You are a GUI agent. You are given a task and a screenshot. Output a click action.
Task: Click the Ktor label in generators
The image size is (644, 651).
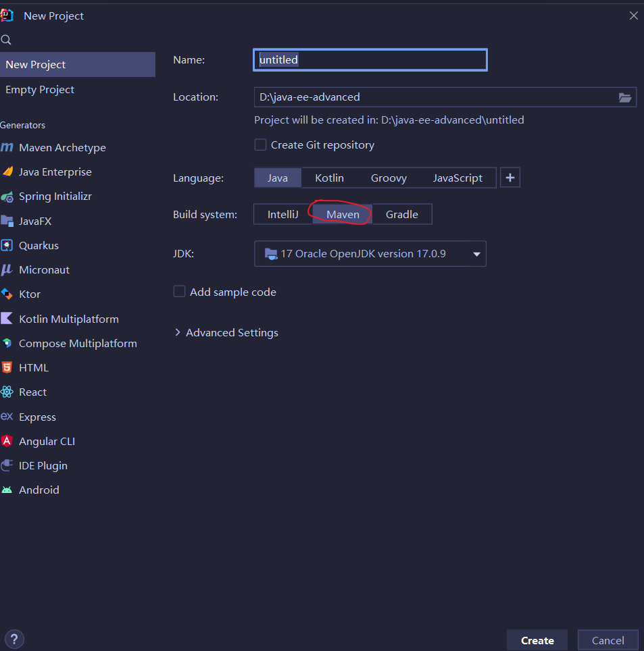click(x=30, y=294)
